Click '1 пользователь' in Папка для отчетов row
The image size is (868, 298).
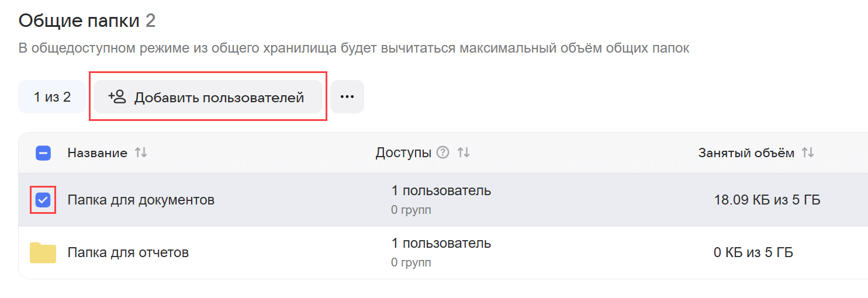(441, 243)
